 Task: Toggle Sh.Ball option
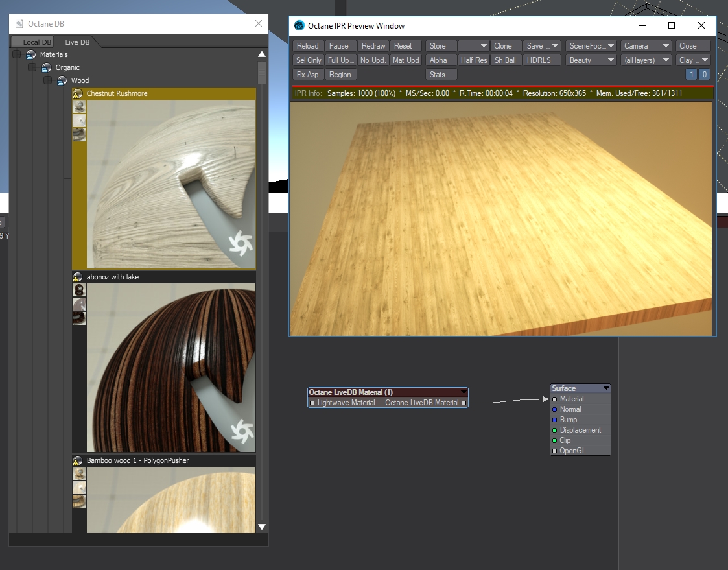coord(506,60)
